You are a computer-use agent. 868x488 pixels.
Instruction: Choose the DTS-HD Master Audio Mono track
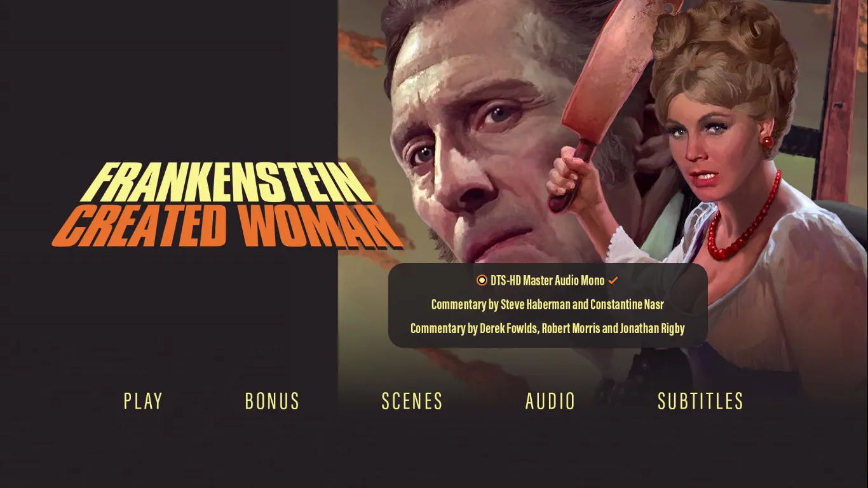[x=548, y=280]
